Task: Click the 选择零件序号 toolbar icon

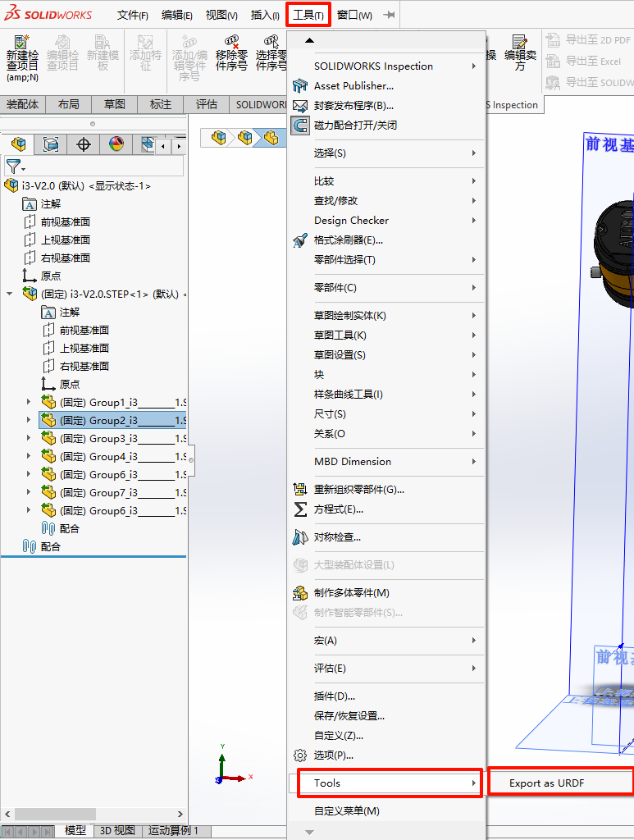Action: 271,42
